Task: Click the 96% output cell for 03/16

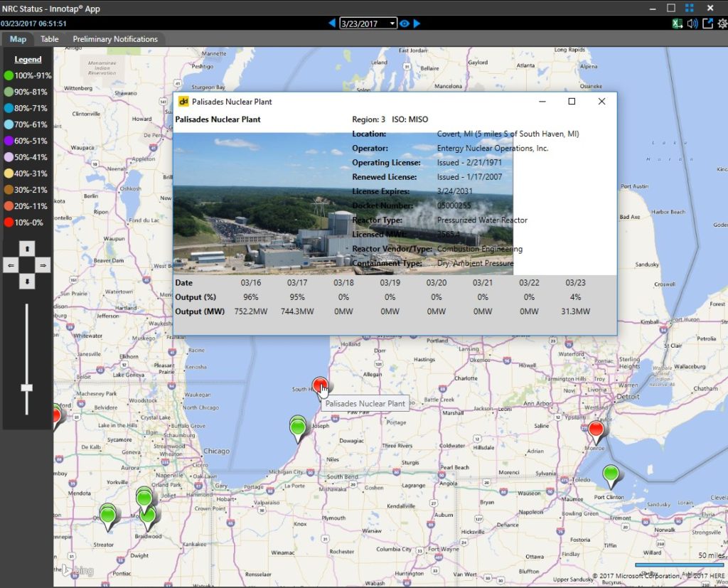Action: tap(251, 296)
